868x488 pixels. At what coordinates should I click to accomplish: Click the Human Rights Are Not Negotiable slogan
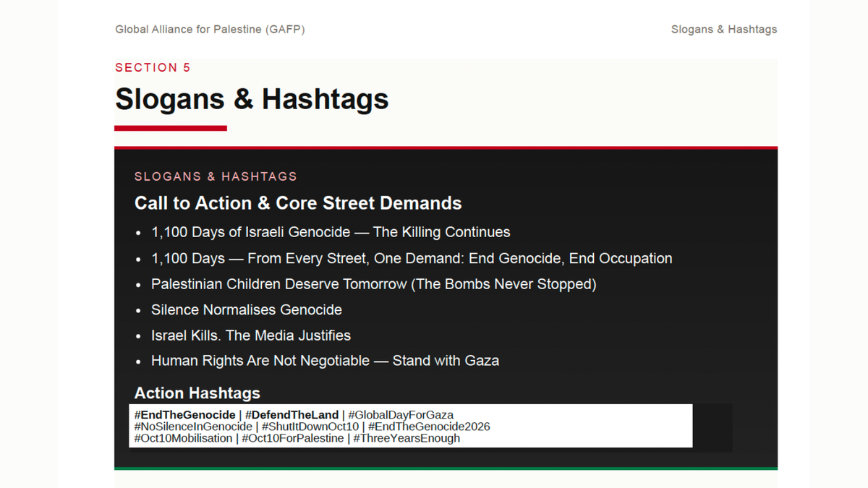325,360
